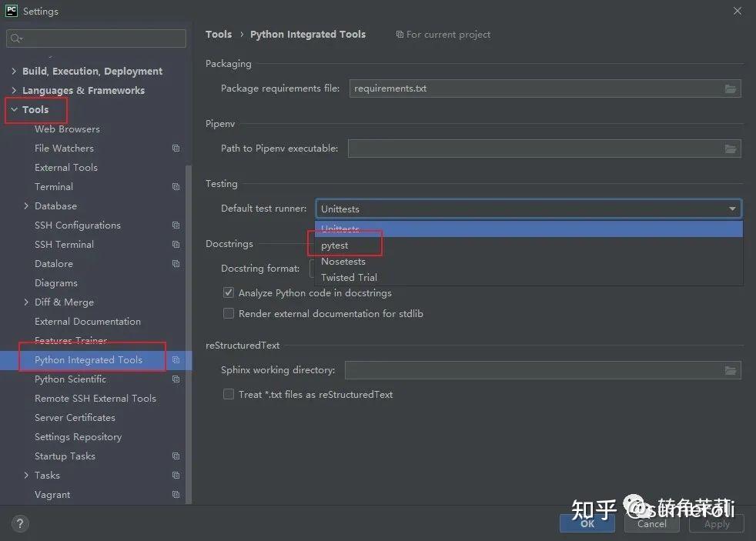Viewport: 756px width, 541px height.
Task: Browse for Sphinx working directory folder icon
Action: tap(731, 370)
